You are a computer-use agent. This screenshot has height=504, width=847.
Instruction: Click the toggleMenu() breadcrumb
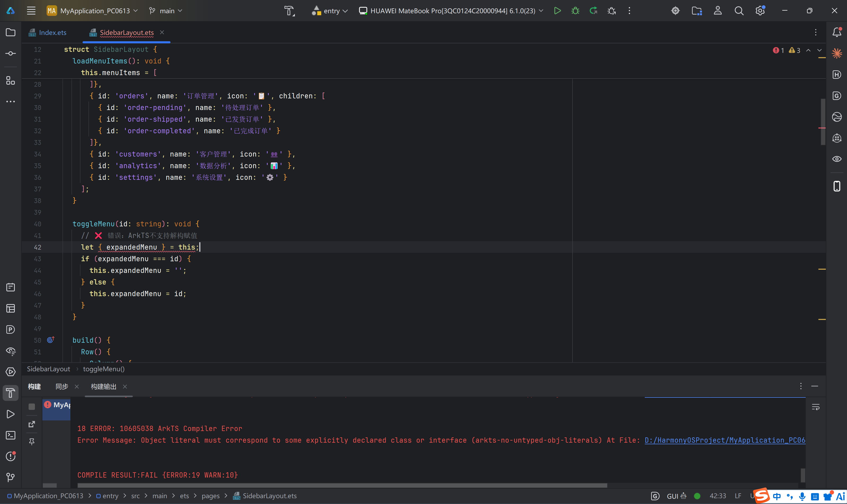[104, 369]
